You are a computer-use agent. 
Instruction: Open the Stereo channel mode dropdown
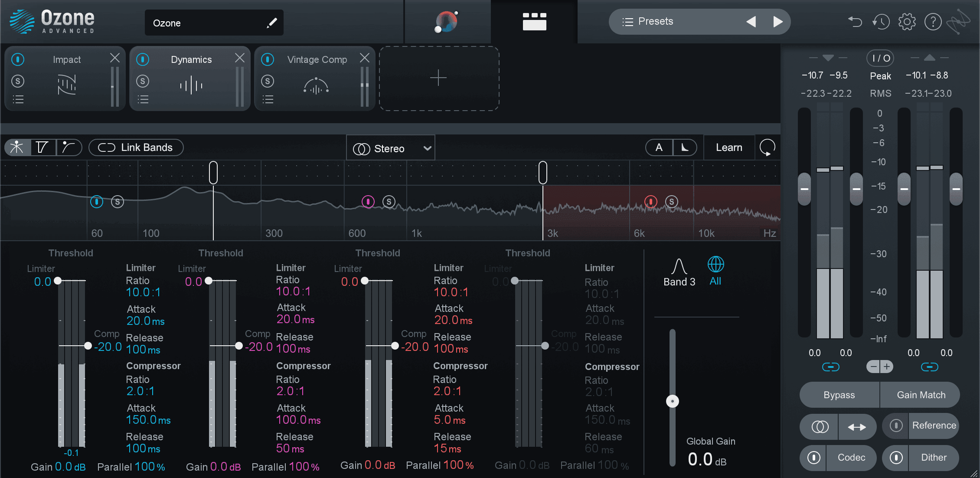click(391, 148)
